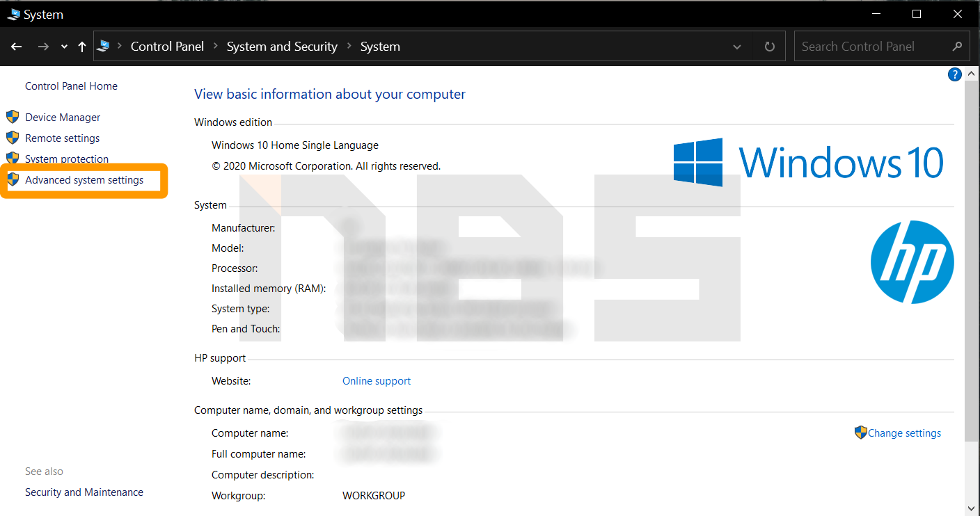Viewport: 980px width, 516px height.
Task: Open the Online support website link
Action: [377, 381]
